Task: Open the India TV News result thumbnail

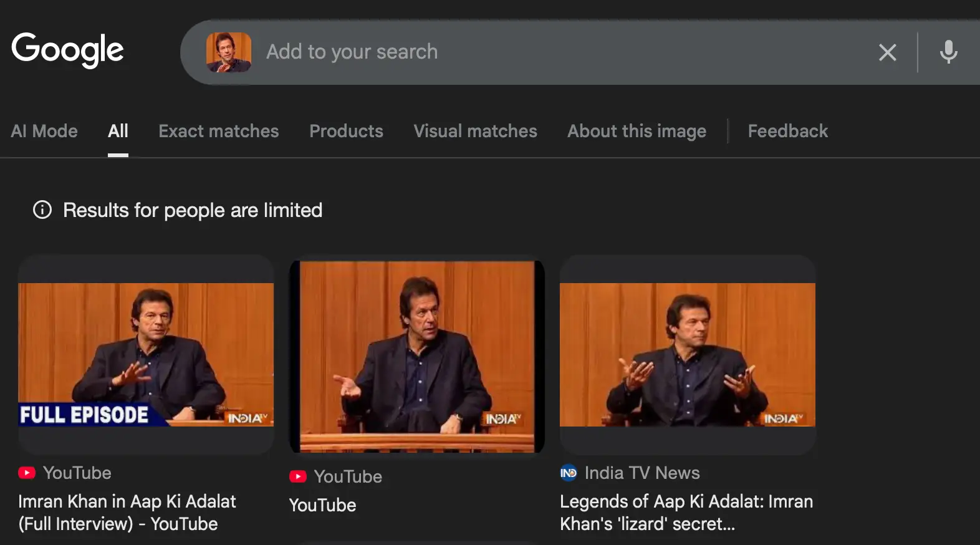Action: coord(687,354)
